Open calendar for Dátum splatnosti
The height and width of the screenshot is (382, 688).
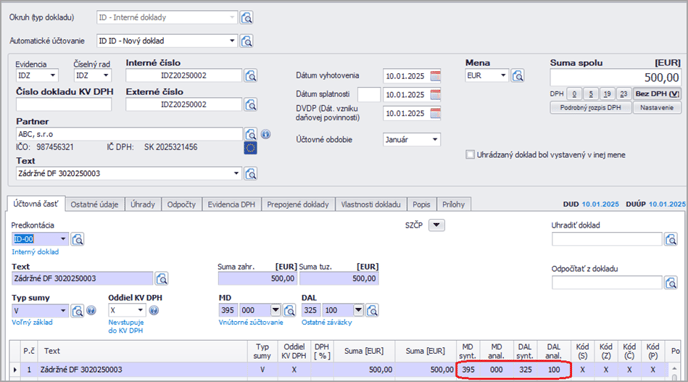pyautogui.click(x=435, y=94)
